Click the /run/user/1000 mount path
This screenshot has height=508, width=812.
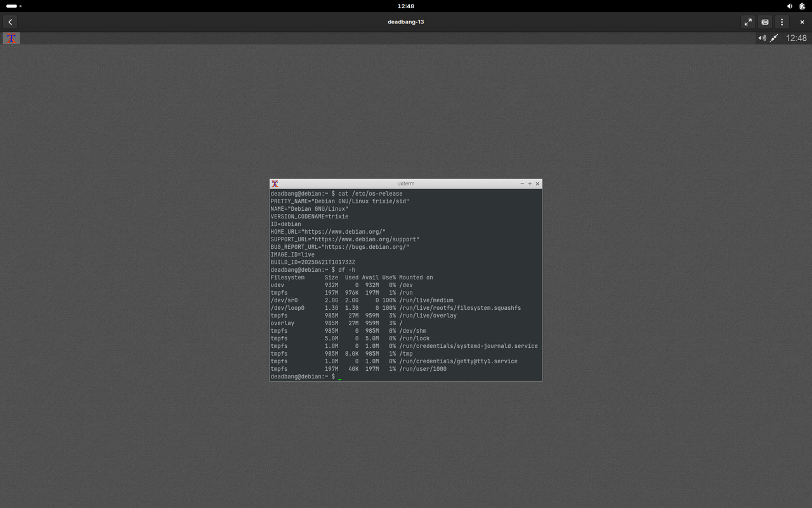click(423, 369)
